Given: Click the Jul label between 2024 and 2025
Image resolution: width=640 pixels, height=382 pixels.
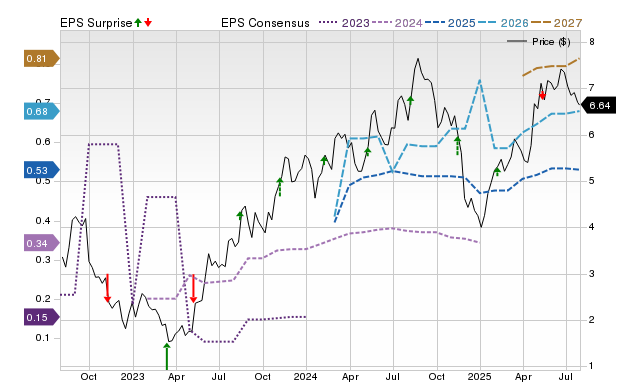Looking at the screenshot, I should [393, 377].
